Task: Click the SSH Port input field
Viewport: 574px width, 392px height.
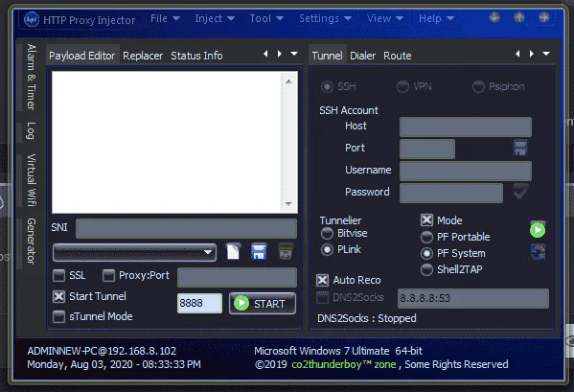Action: coord(427,149)
